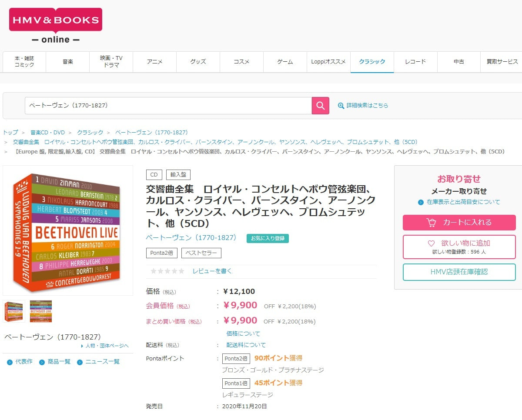Screen dimensions: 522x420
Task: Click the CD format tag
Action: click(154, 175)
